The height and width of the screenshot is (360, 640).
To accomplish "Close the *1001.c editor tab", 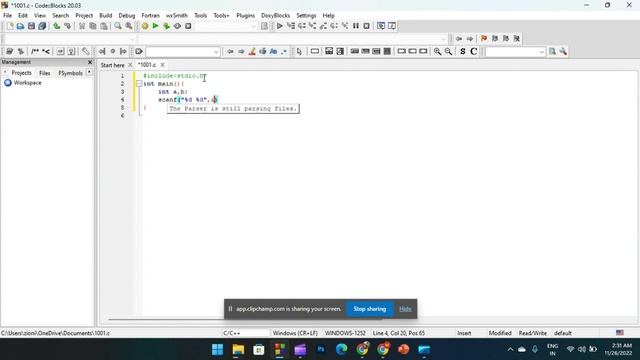I will [162, 65].
